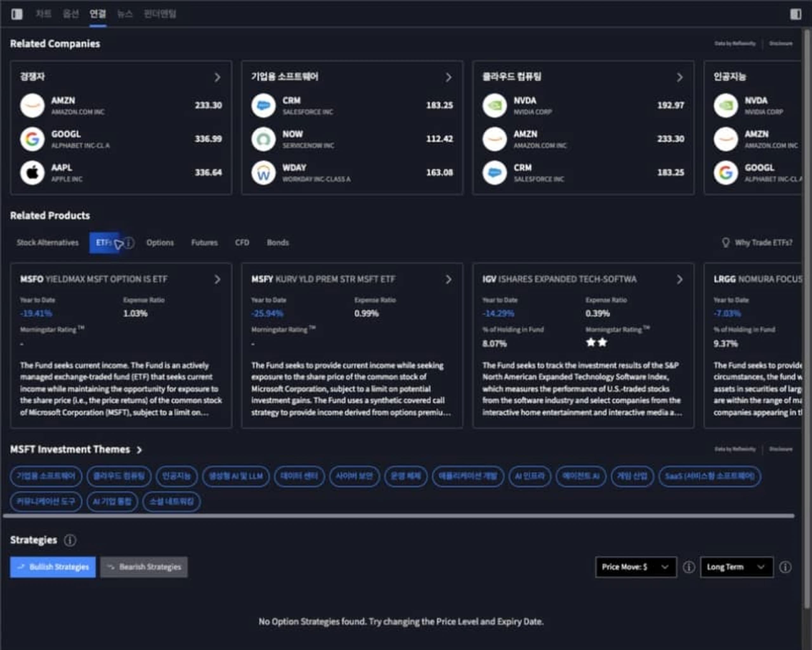Click the 생성형 AI 및 LLM theme chip

pos(236,476)
